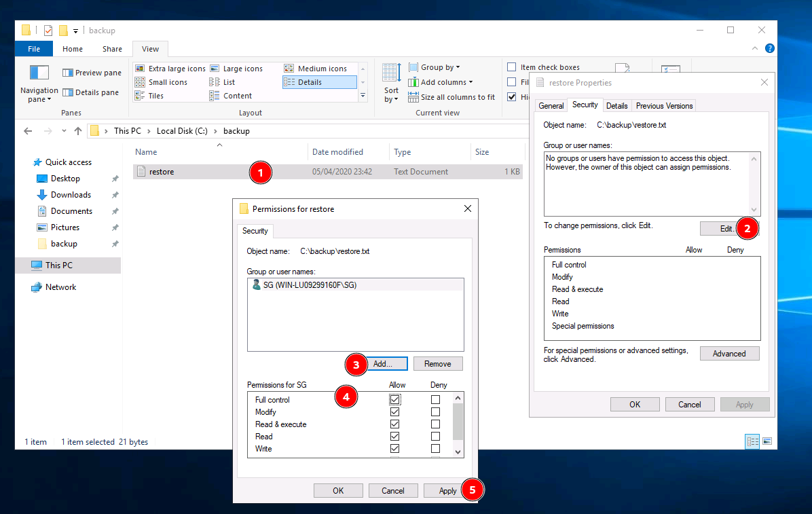Click Cancel in the Permissions for restore dialog
812x514 pixels.
tap(393, 491)
